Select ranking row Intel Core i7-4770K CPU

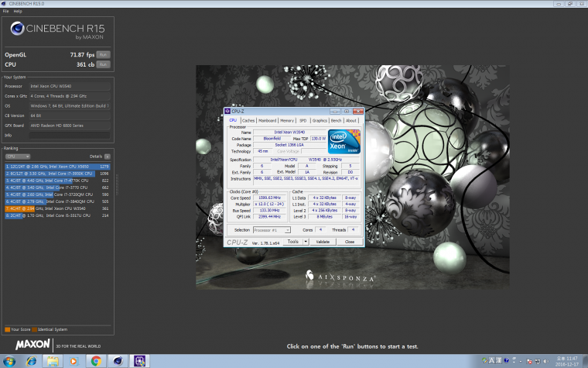(57, 181)
